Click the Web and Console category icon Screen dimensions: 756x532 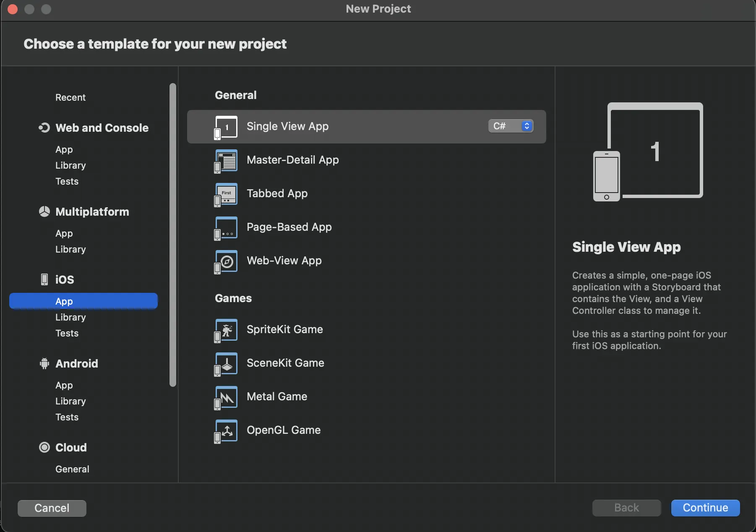pyautogui.click(x=44, y=128)
